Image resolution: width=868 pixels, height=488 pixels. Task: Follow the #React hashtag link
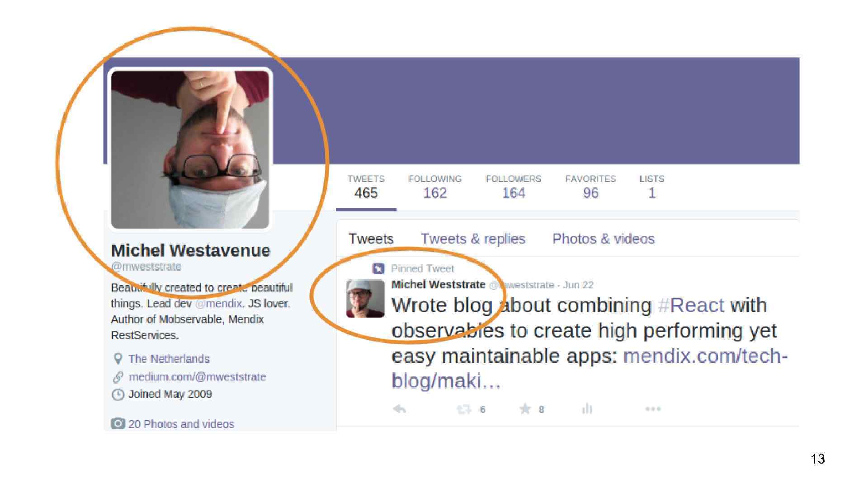click(691, 305)
